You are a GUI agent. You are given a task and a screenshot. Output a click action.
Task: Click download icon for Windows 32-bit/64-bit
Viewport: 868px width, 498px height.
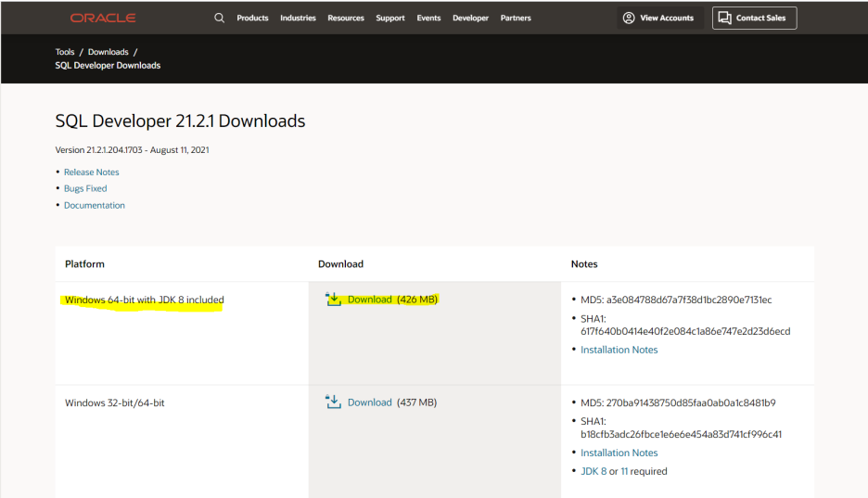point(333,402)
